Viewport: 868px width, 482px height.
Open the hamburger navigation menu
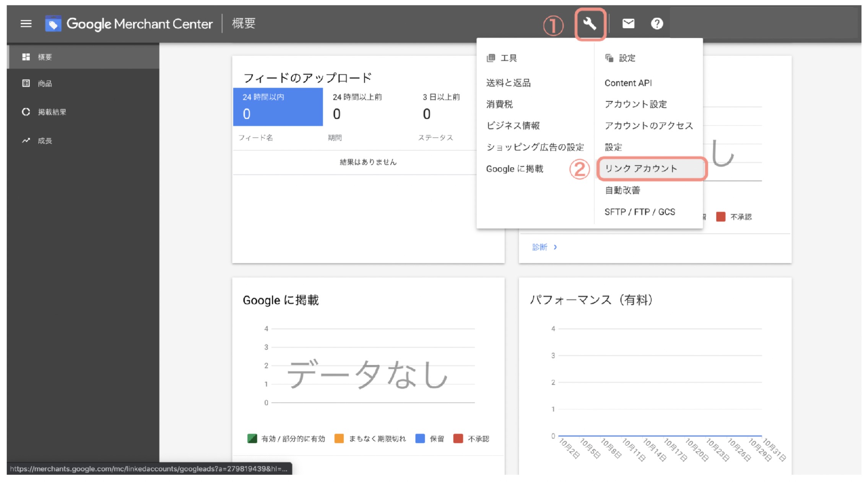(x=25, y=23)
